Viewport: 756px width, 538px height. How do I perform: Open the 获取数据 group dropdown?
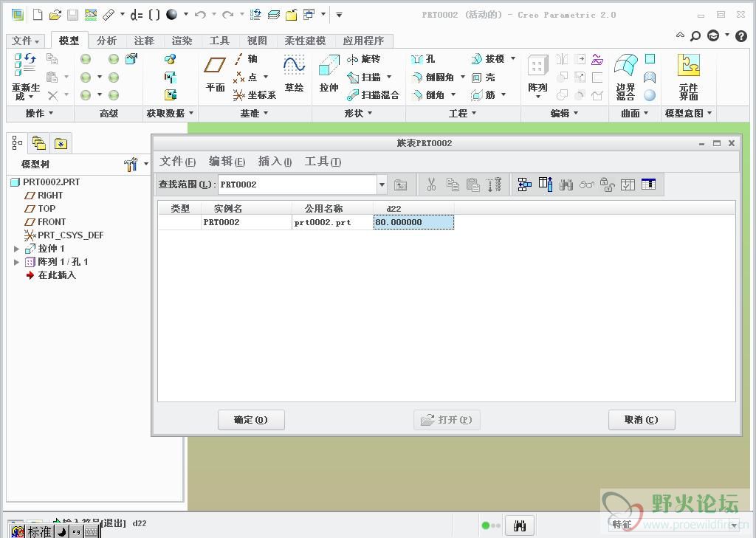(x=170, y=114)
